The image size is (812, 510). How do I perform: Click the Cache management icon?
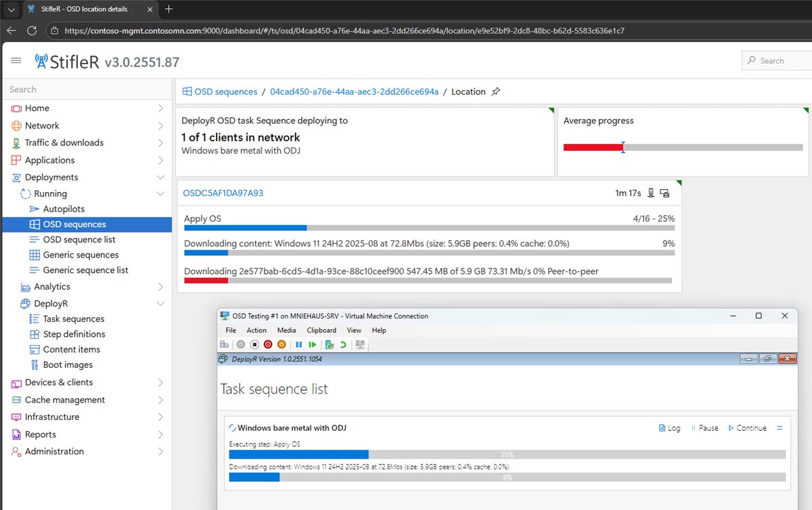pyautogui.click(x=16, y=400)
